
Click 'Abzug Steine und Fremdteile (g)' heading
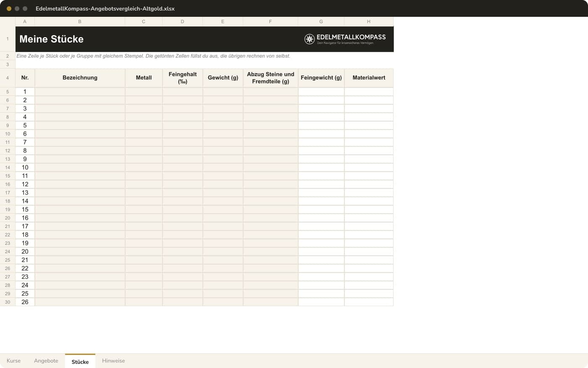(x=270, y=78)
